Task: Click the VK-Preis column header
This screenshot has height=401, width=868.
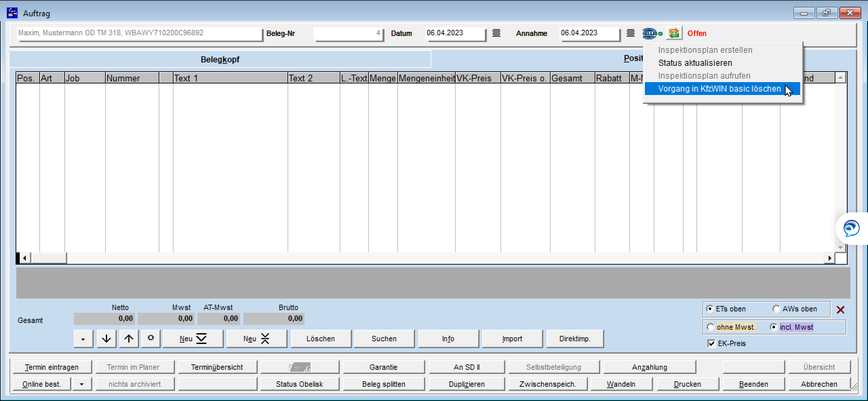Action: point(478,78)
